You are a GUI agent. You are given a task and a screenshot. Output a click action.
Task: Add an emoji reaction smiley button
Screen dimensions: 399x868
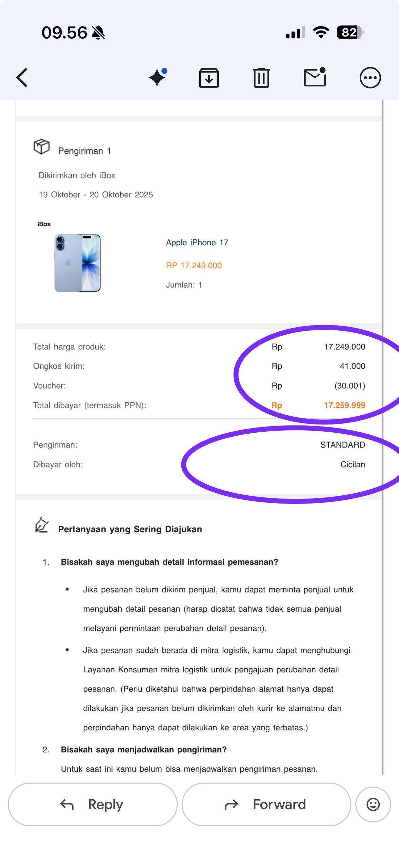click(373, 804)
